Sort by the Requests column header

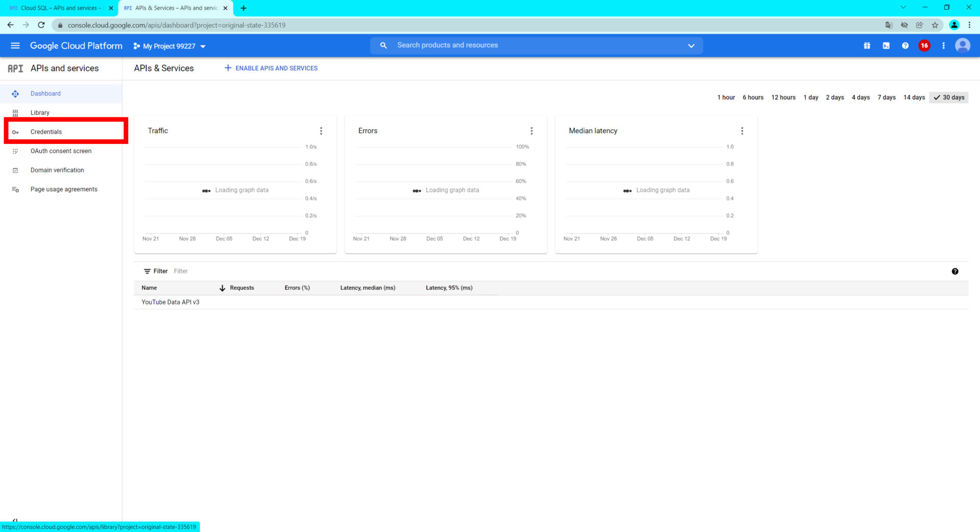click(241, 288)
